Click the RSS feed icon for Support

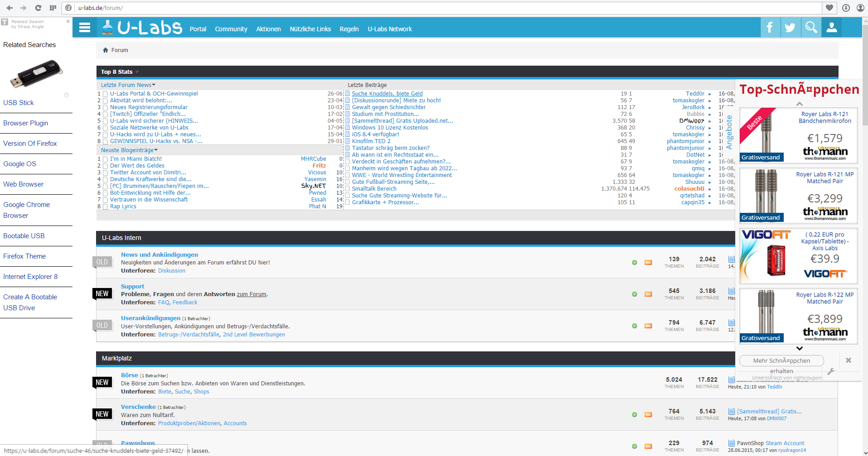click(x=648, y=294)
